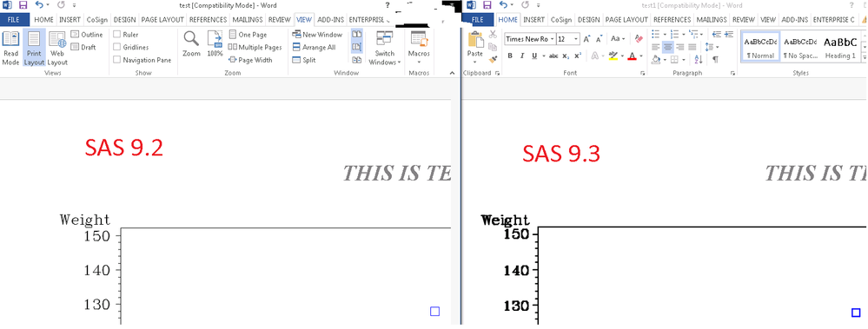Choose One Page zoom

(x=248, y=34)
